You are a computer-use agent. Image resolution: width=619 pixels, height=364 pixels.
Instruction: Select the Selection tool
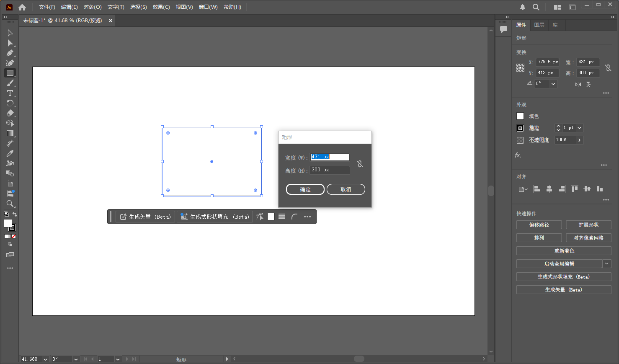coord(10,33)
